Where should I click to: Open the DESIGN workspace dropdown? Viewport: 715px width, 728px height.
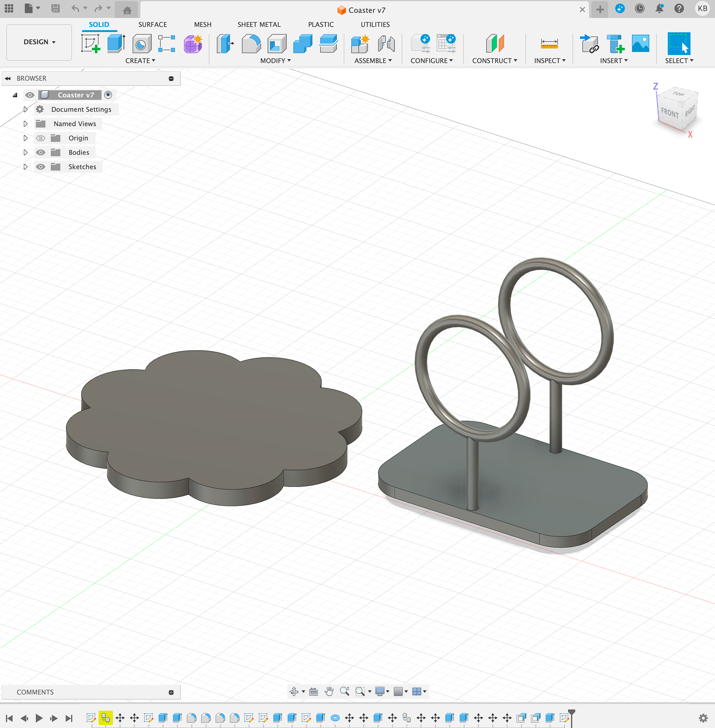tap(39, 42)
